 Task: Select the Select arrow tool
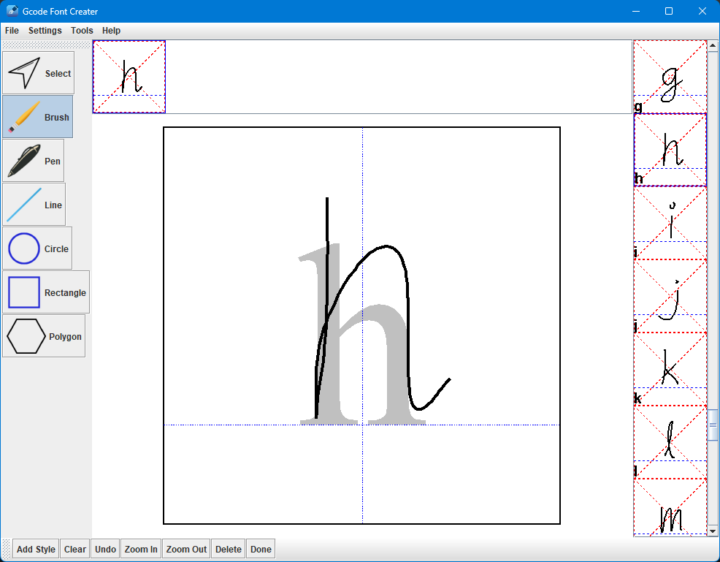coord(39,73)
